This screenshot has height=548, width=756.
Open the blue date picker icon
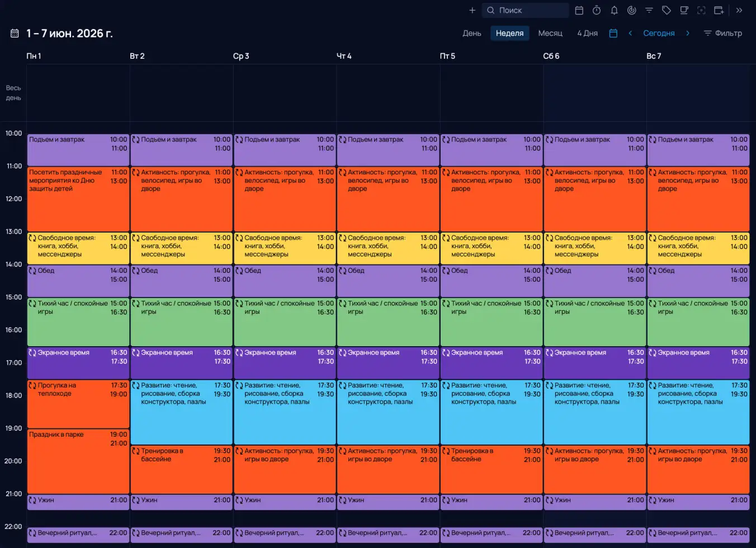(x=613, y=33)
